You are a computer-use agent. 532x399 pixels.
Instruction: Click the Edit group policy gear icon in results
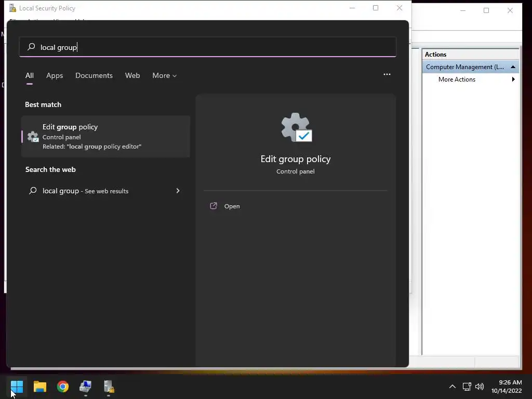33,137
